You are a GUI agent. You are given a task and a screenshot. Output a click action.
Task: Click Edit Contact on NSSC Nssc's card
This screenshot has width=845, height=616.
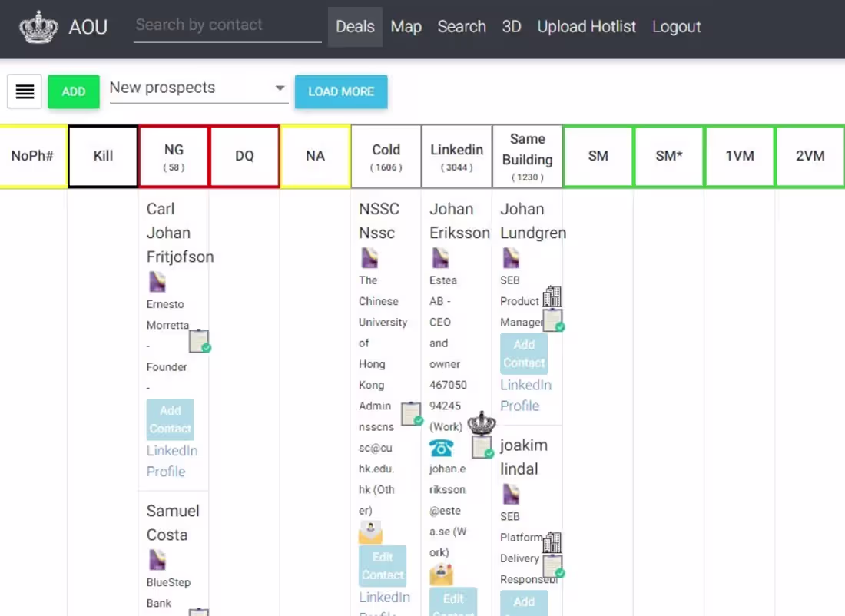point(383,566)
